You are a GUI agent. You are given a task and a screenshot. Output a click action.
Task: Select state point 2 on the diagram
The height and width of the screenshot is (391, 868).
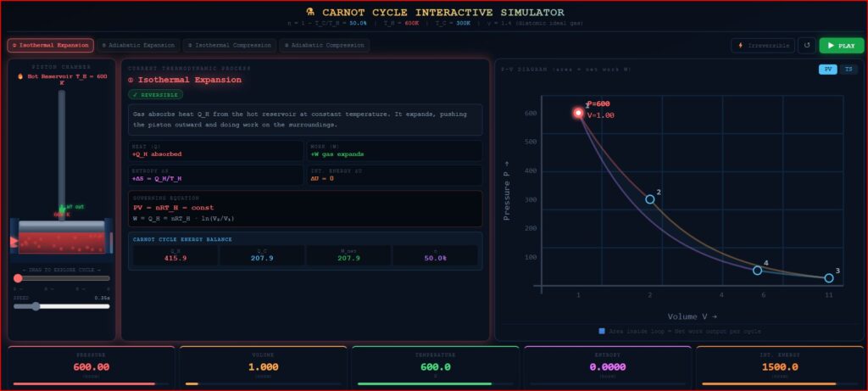650,199
